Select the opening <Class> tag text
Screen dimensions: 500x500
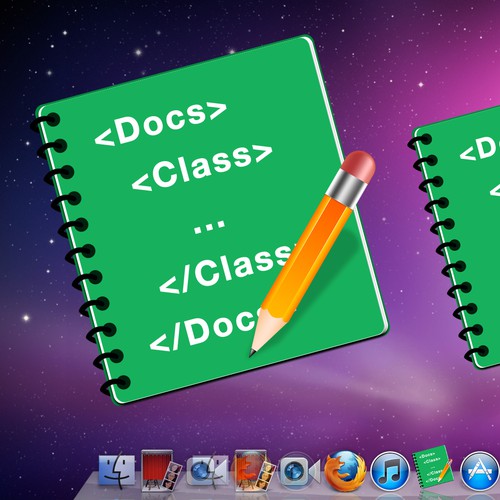tap(202, 167)
